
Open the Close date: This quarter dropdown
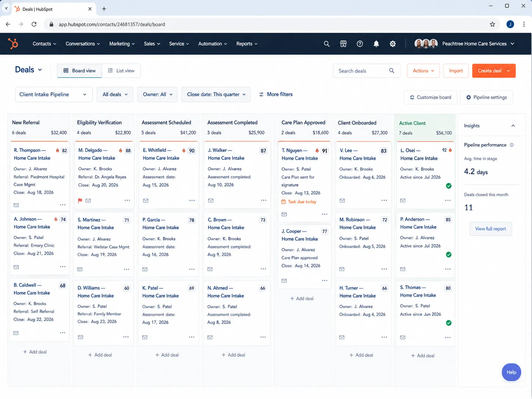216,94
